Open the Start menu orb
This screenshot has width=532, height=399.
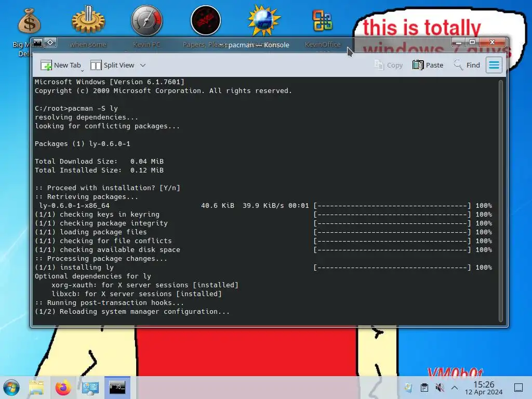point(11,388)
